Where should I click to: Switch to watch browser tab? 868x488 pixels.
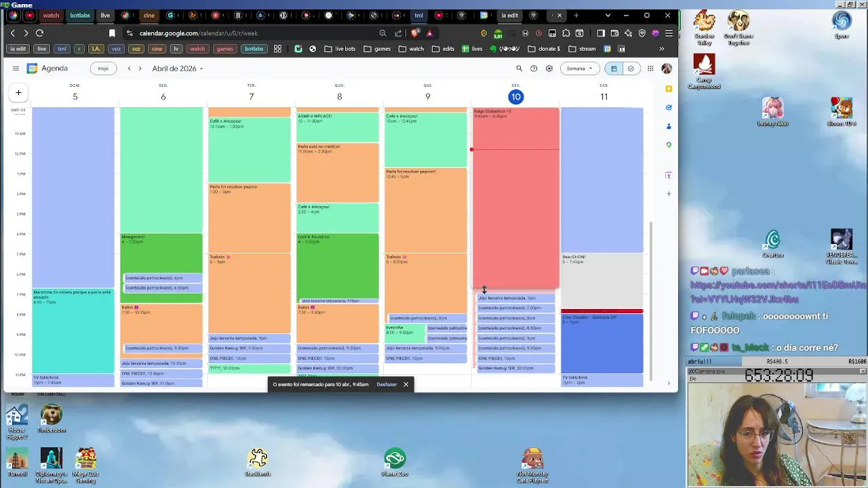point(50,15)
